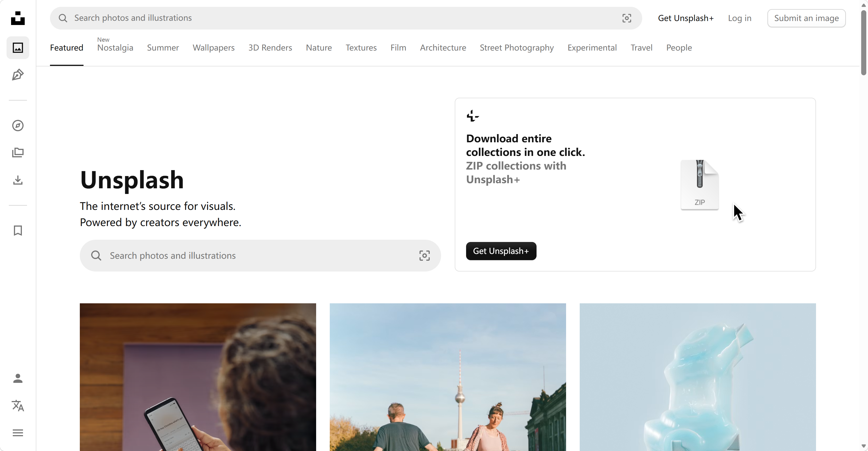
Task: Go to the Wallpapers tab
Action: click(214, 48)
